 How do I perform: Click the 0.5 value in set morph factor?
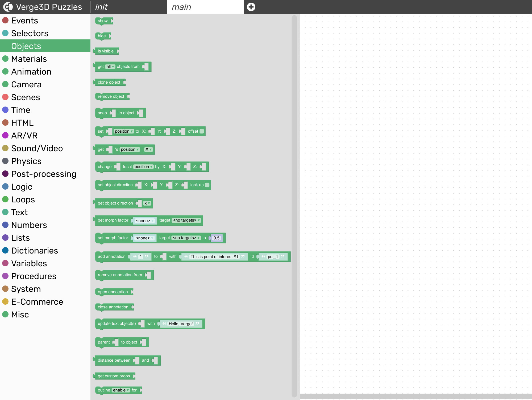click(x=216, y=238)
